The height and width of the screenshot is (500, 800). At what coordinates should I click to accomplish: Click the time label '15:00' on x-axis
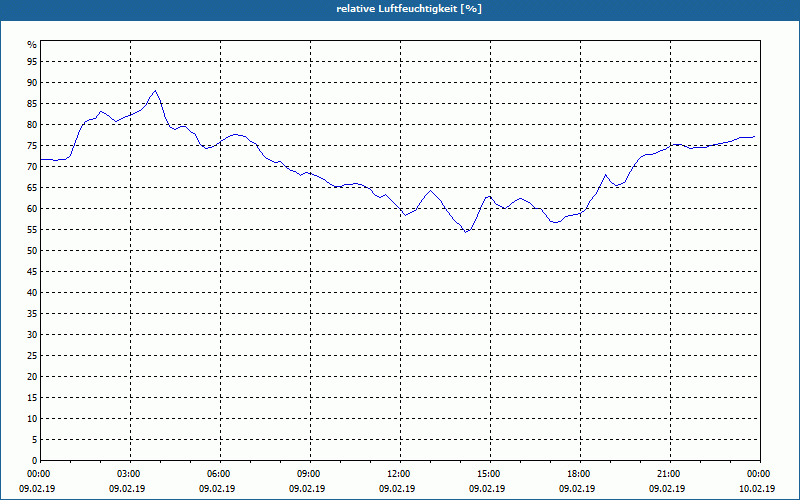[x=490, y=474]
